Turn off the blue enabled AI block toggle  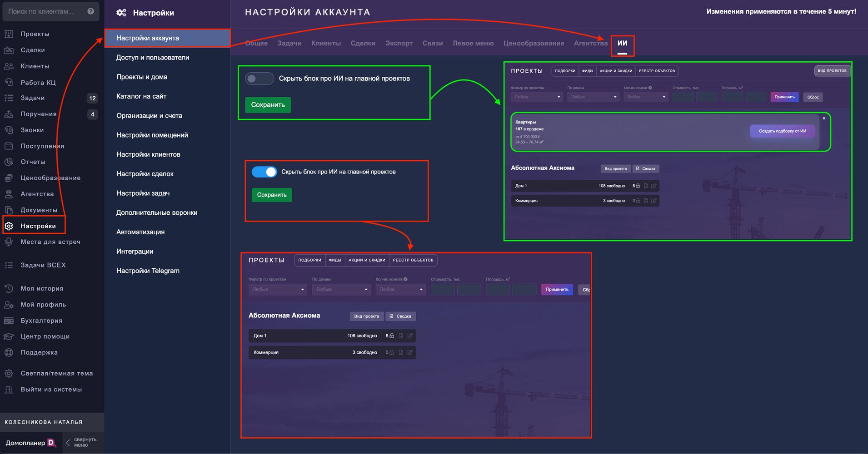264,172
